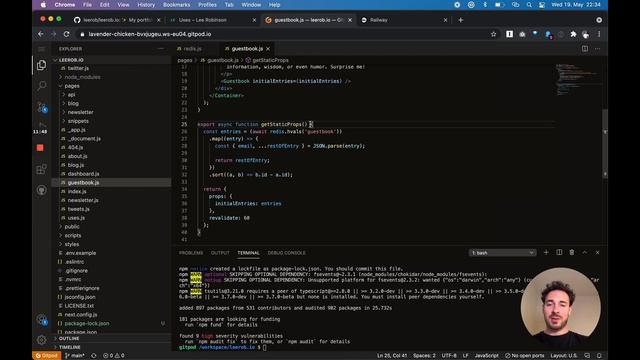Switch to the Railway browser tab
640x360 pixels.
coord(404,20)
